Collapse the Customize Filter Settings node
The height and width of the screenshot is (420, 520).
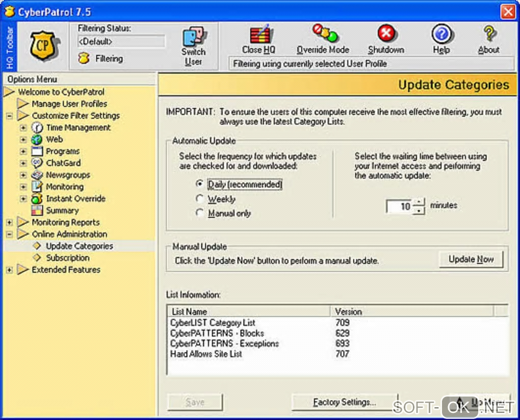click(9, 116)
